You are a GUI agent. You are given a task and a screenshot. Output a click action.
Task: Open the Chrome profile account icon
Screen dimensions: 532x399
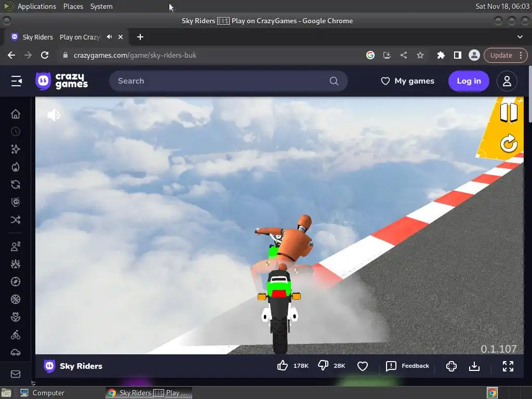click(x=474, y=55)
